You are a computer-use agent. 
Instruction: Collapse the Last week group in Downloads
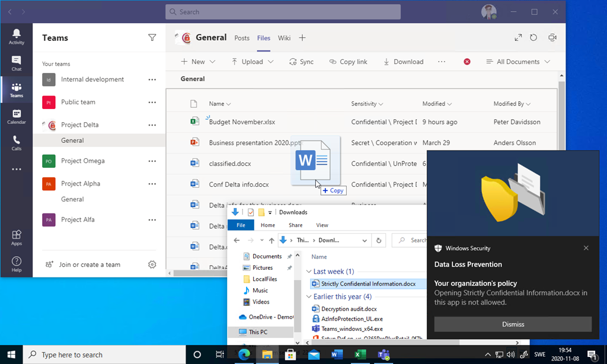tap(309, 272)
